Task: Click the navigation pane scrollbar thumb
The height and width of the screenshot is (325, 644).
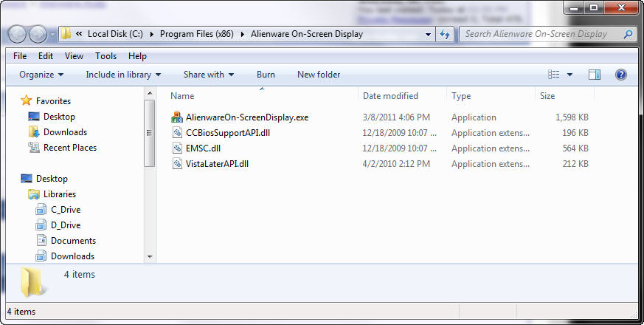Action: tap(150, 133)
